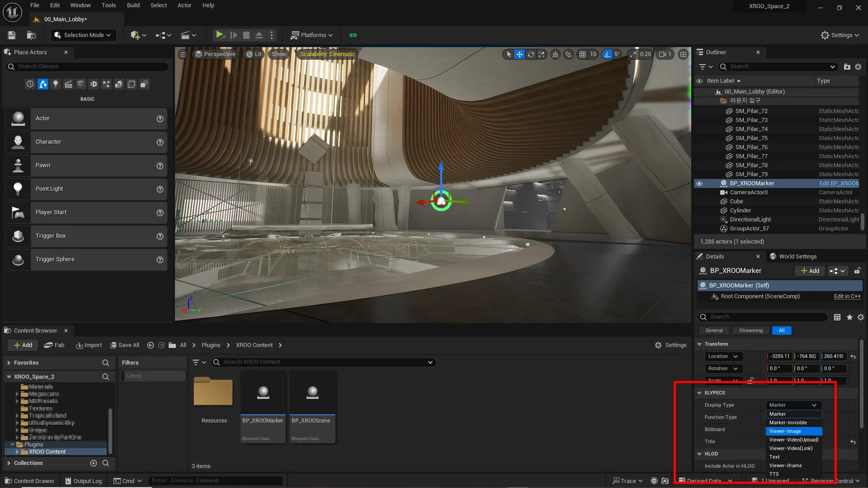The height and width of the screenshot is (488, 868).
Task: Collapse the ELYPECS section
Action: pyautogui.click(x=700, y=393)
